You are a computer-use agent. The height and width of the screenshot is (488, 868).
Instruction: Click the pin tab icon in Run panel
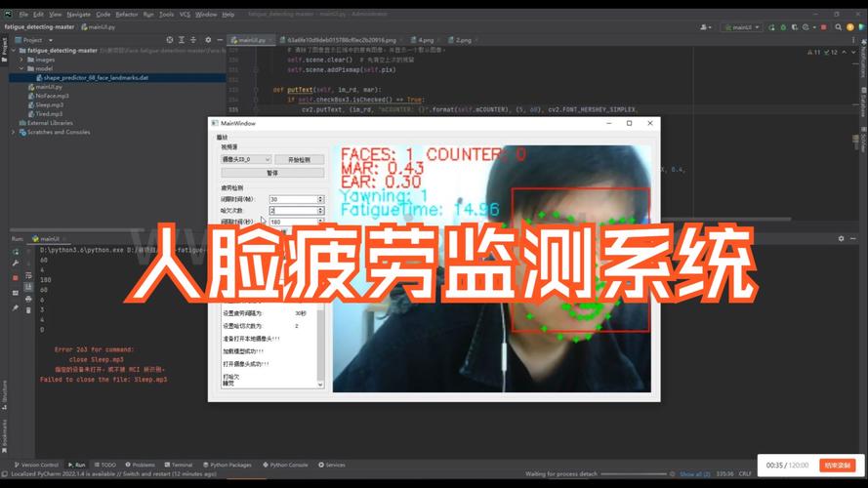pyautogui.click(x=16, y=307)
